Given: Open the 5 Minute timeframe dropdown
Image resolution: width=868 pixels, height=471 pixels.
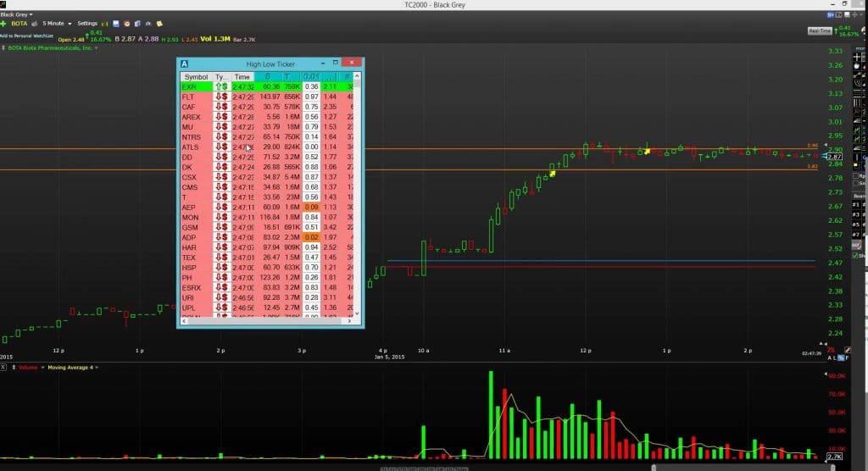Looking at the screenshot, I should pyautogui.click(x=57, y=24).
